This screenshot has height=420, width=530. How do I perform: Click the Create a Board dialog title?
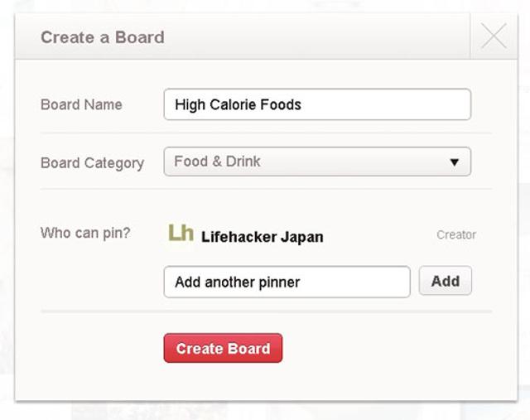[103, 37]
